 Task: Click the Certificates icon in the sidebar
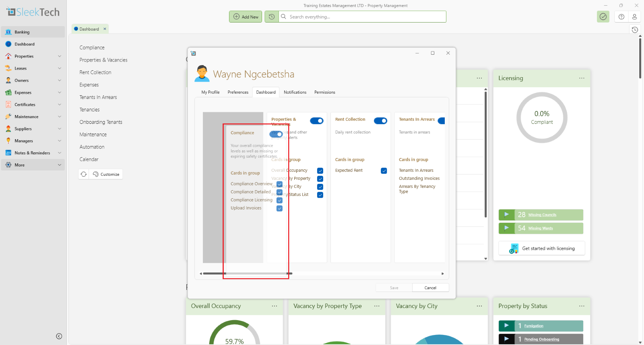(8, 105)
